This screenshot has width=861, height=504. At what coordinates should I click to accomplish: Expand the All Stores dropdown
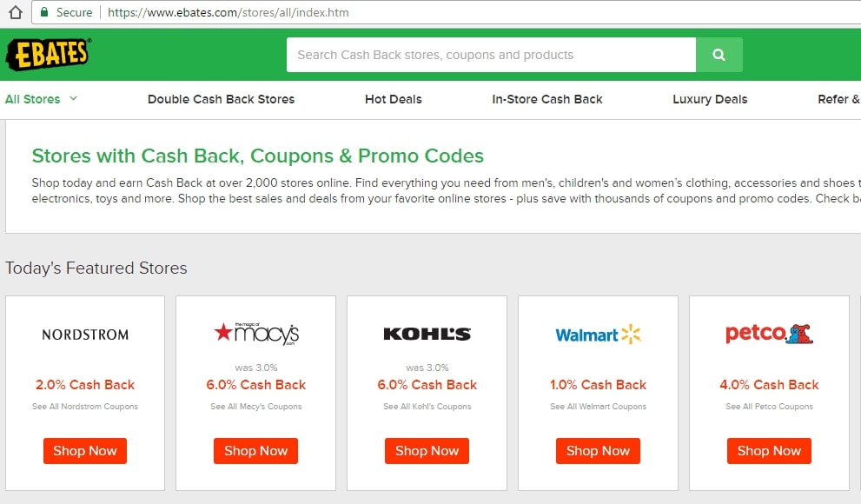41,99
